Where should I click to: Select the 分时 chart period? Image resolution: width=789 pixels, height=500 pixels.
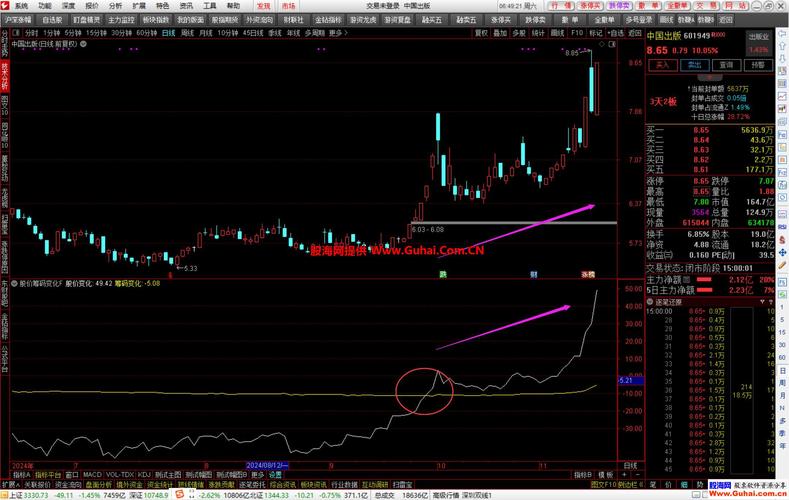tap(31, 33)
